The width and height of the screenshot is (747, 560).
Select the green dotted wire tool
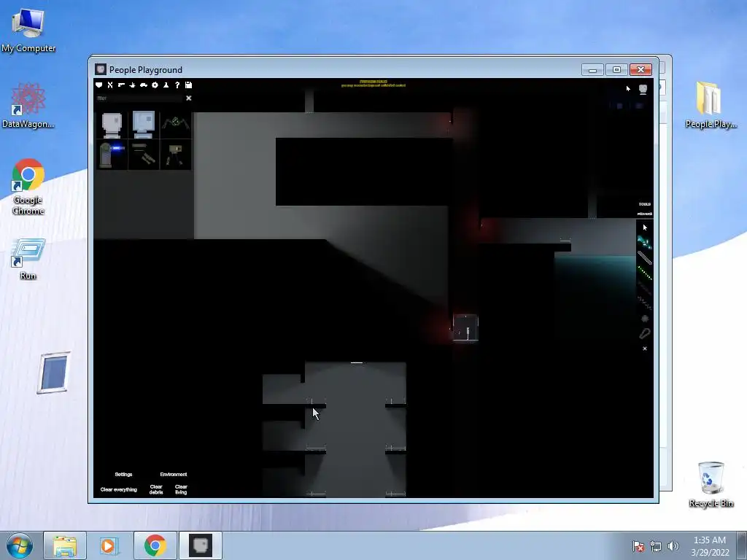(x=645, y=273)
